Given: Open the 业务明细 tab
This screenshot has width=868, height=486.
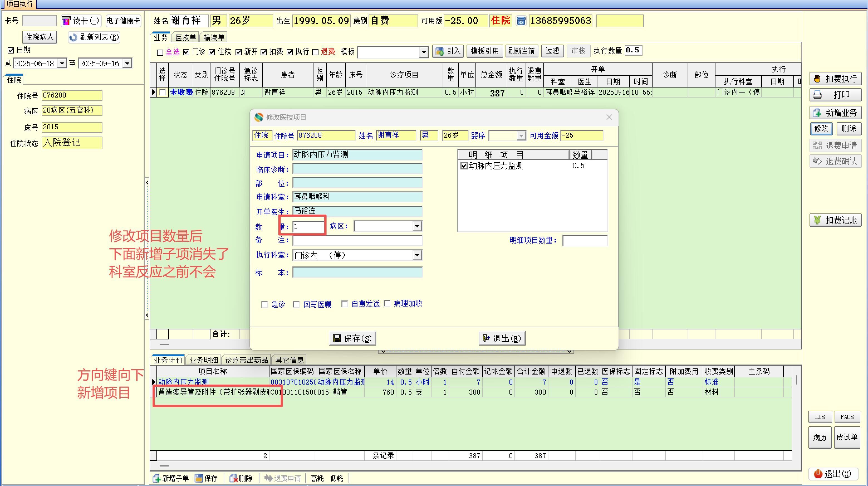Looking at the screenshot, I should click(203, 360).
